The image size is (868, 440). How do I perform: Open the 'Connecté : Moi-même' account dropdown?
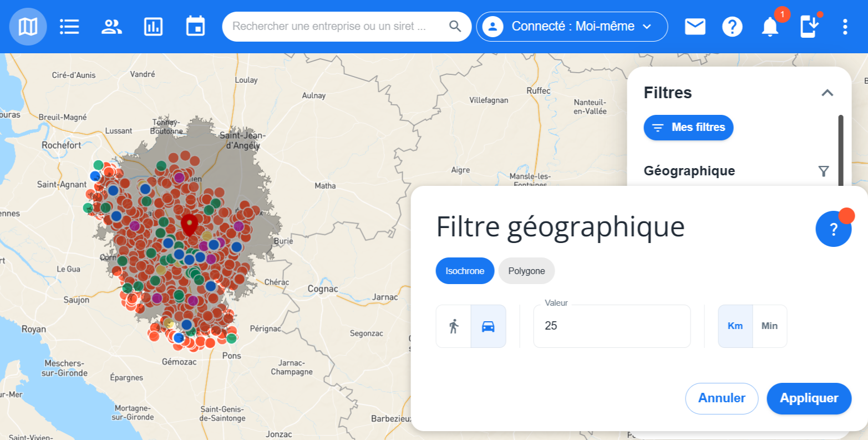pyautogui.click(x=571, y=26)
